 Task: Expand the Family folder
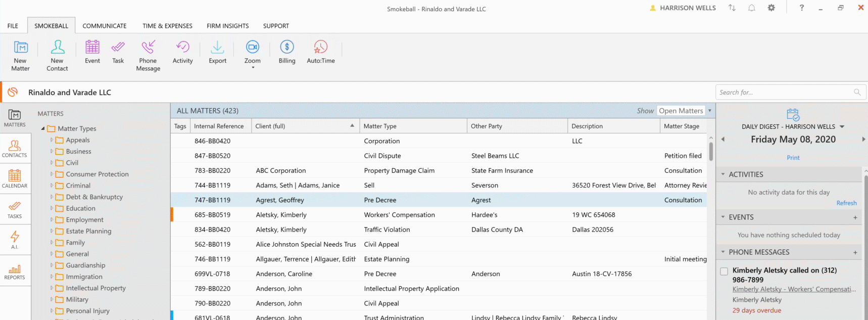[x=52, y=242]
